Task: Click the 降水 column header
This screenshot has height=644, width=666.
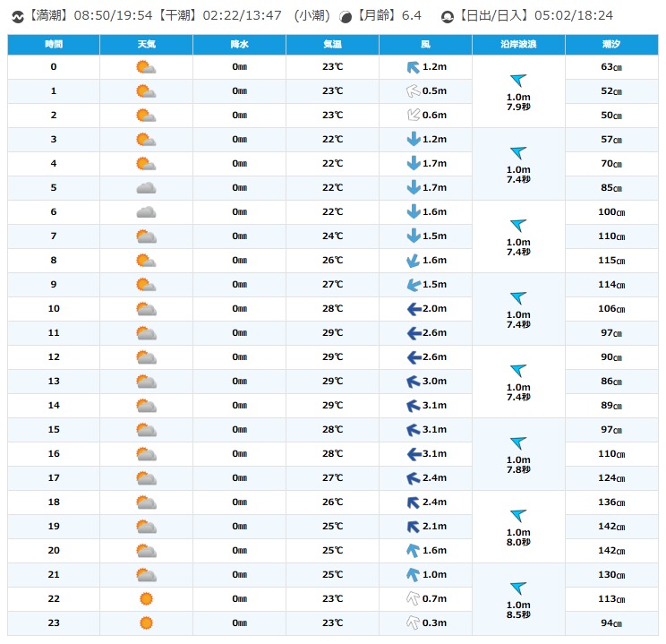Action: tap(240, 45)
